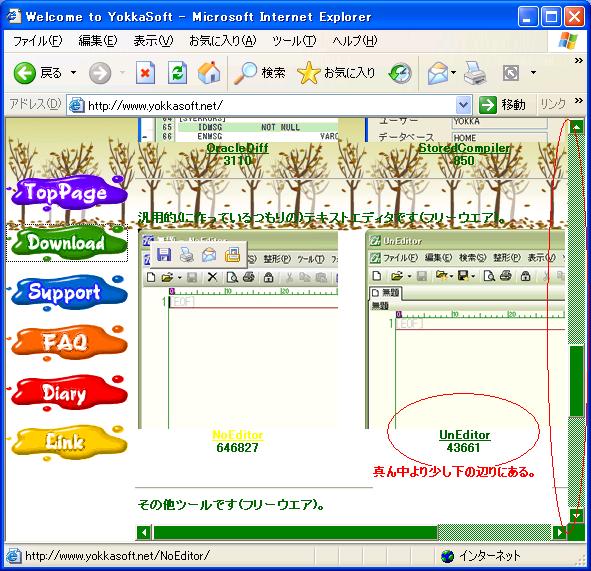The width and height of the screenshot is (591, 571).
Task: Expand the リンク links bar chevron
Action: coord(579,100)
